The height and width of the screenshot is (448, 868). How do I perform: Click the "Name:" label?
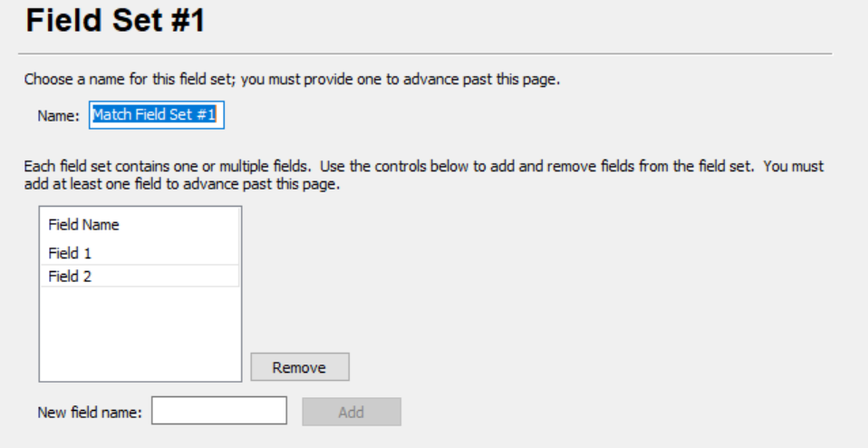pos(59,116)
